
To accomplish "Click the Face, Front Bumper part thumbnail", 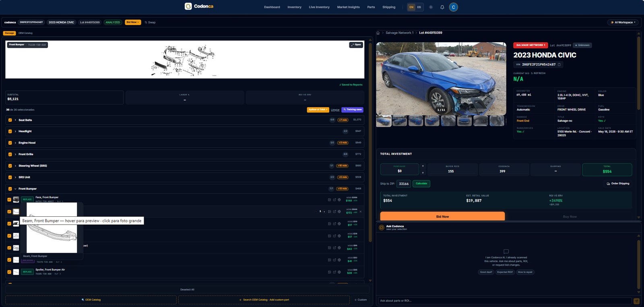I will click(16, 199).
